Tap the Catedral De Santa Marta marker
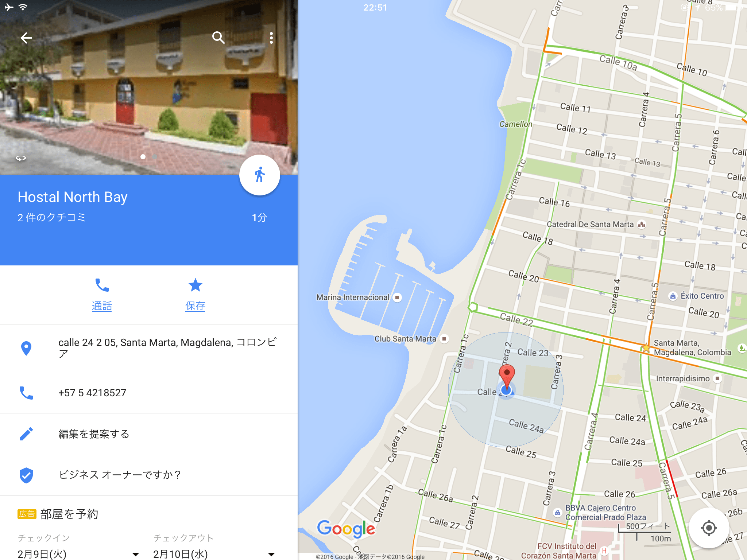The width and height of the screenshot is (747, 560). point(642,224)
